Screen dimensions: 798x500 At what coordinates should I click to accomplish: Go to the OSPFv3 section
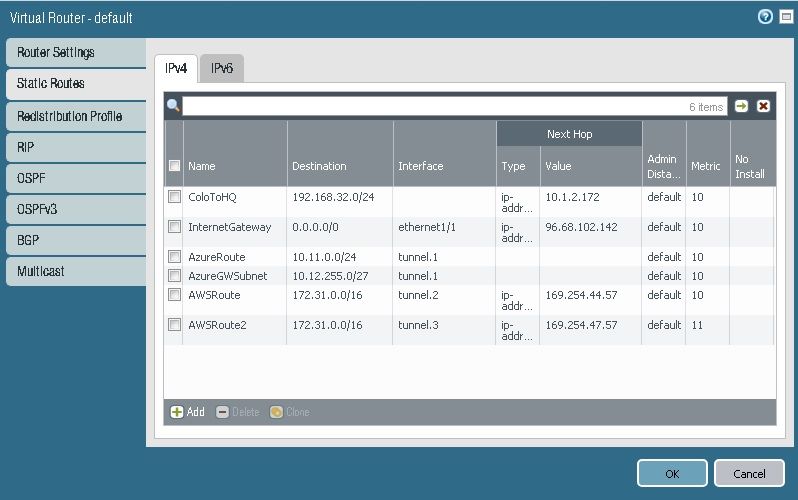point(76,209)
